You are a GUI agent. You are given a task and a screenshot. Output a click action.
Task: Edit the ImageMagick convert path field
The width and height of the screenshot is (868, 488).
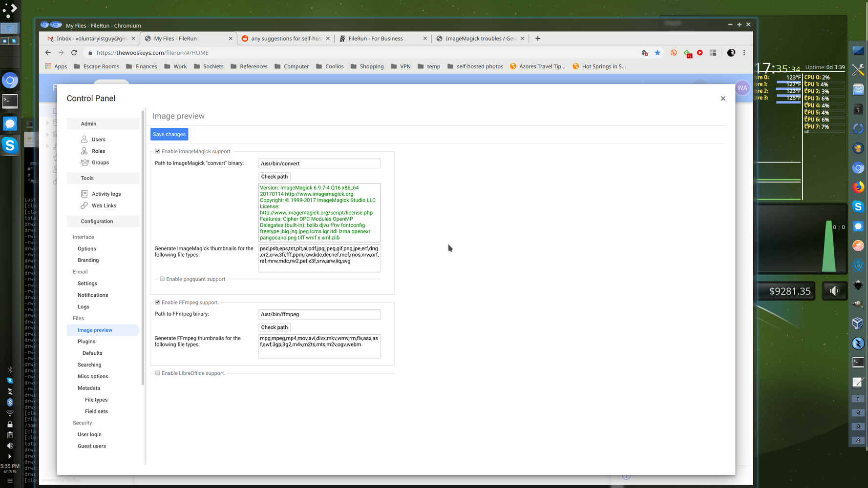(x=319, y=163)
